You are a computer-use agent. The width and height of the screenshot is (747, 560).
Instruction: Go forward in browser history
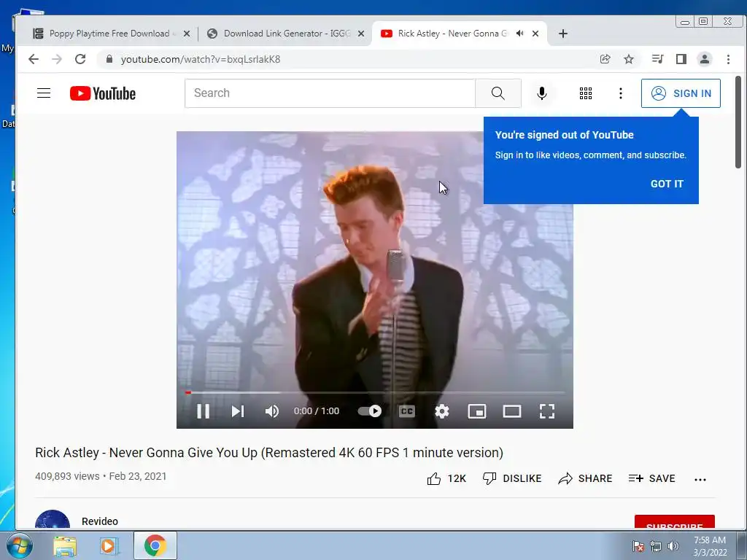(57, 59)
